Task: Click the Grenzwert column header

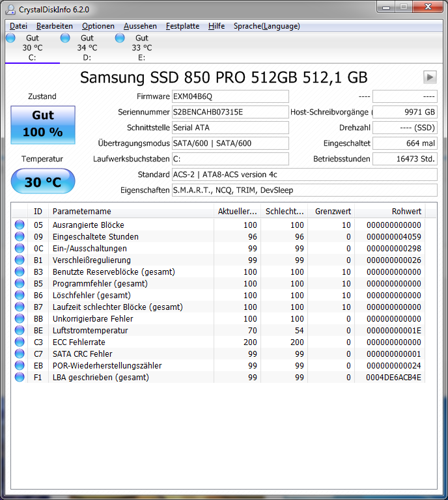Action: click(x=331, y=212)
